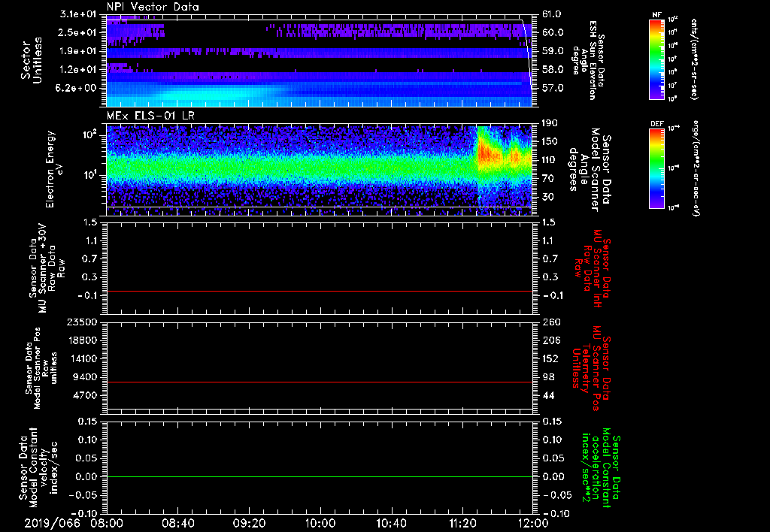Click the 12:00 time axis label
The height and width of the screenshot is (532, 770).
(x=532, y=522)
